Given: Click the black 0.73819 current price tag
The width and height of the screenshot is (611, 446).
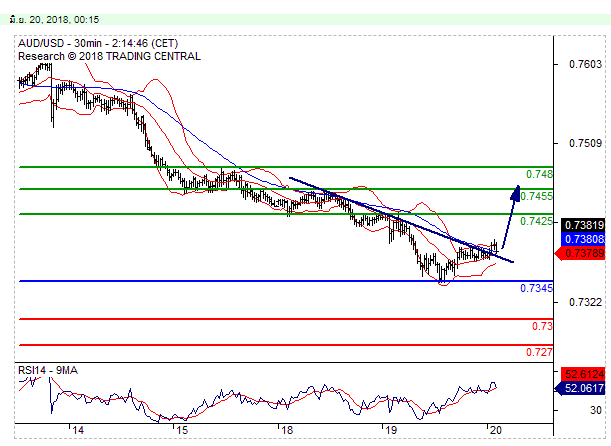Looking at the screenshot, I should [x=583, y=225].
